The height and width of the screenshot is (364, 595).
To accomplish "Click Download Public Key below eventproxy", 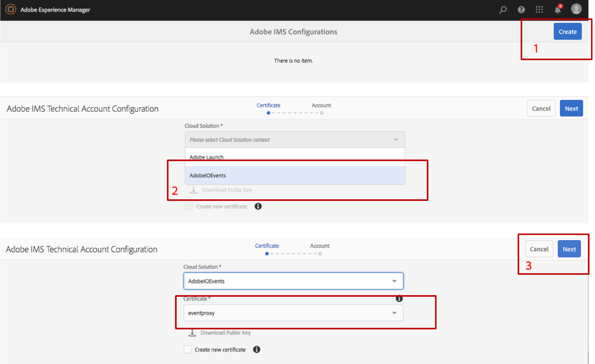I will point(226,333).
